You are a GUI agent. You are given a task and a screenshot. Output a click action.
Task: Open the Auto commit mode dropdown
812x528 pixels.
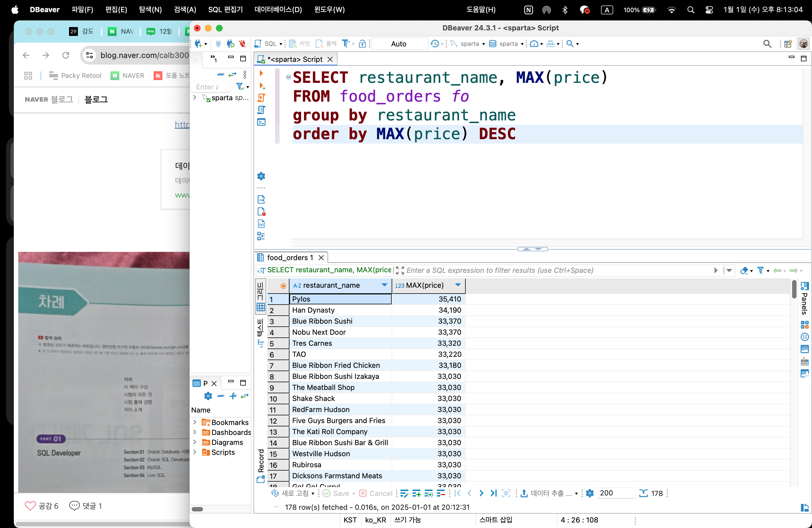point(399,44)
